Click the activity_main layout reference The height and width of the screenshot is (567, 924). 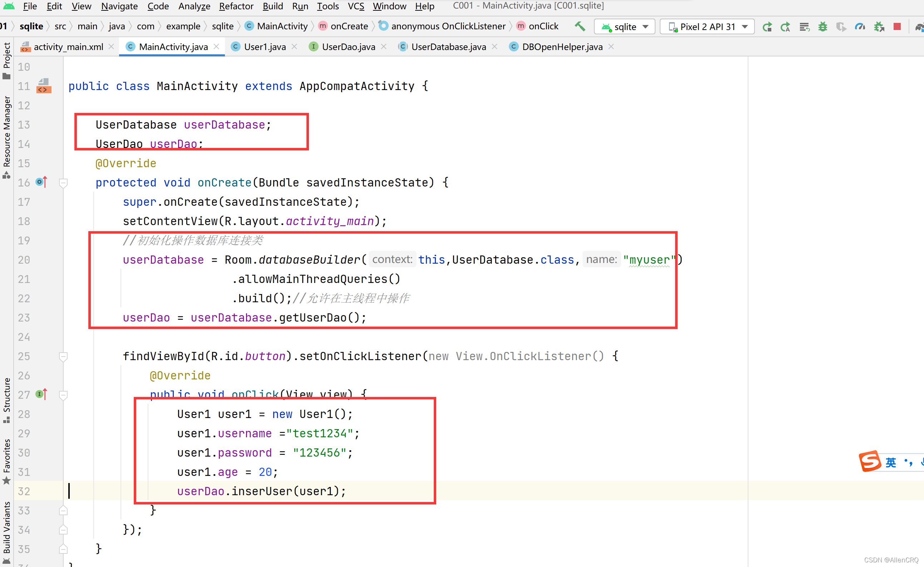click(x=330, y=221)
